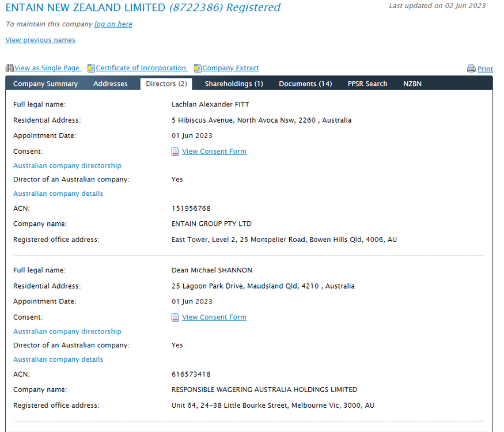
Task: Open the Certificate of Incorporation link
Action: pyautogui.click(x=141, y=68)
